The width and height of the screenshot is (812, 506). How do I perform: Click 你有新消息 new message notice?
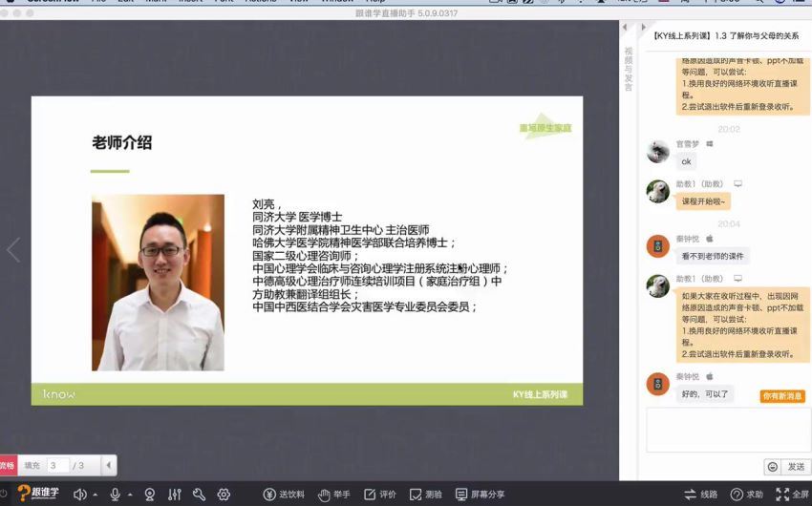click(x=782, y=396)
